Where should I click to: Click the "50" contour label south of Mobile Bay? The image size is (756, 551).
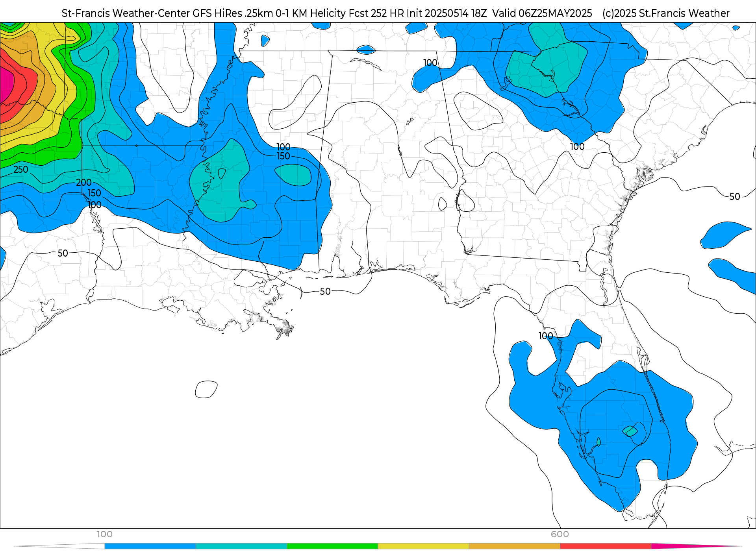[x=325, y=292]
